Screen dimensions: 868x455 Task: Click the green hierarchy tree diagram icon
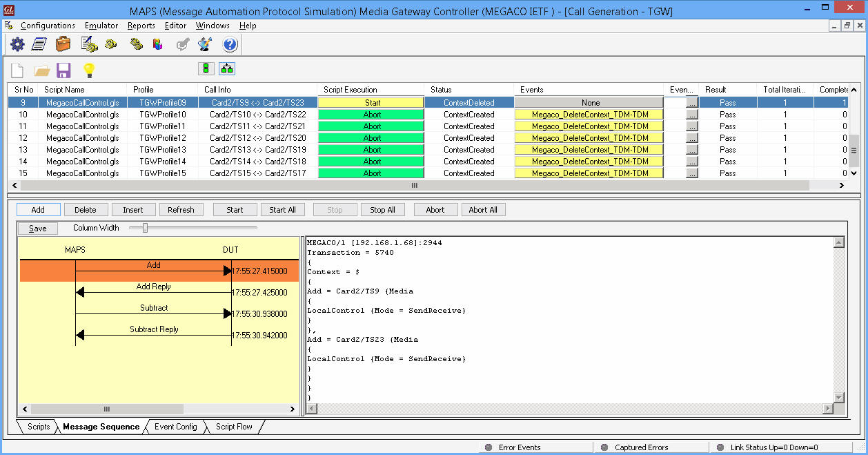(x=227, y=68)
